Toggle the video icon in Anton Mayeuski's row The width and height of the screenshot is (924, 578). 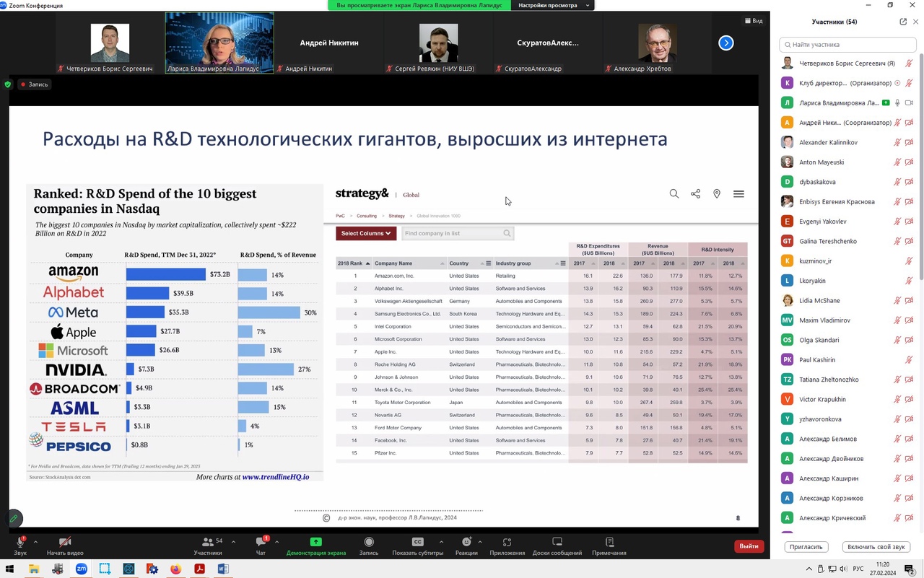click(910, 162)
